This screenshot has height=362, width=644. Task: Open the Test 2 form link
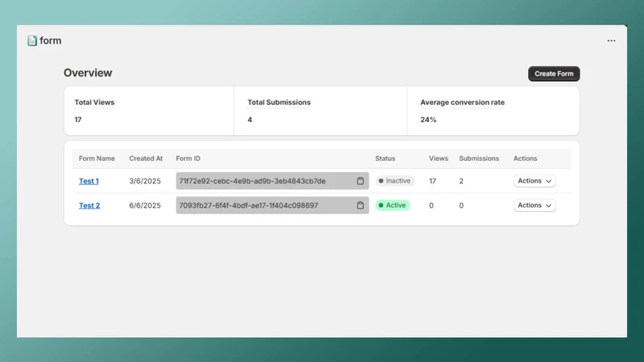tap(89, 205)
